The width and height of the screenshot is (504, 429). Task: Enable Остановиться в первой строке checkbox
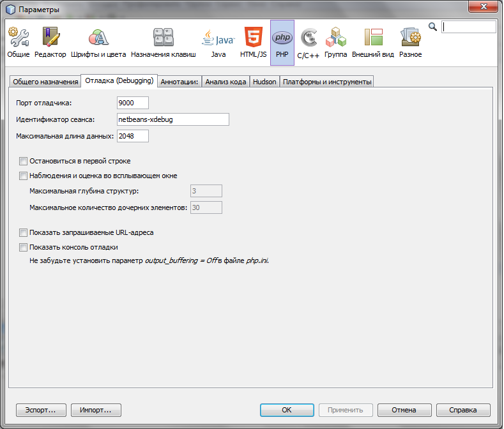[24, 162]
